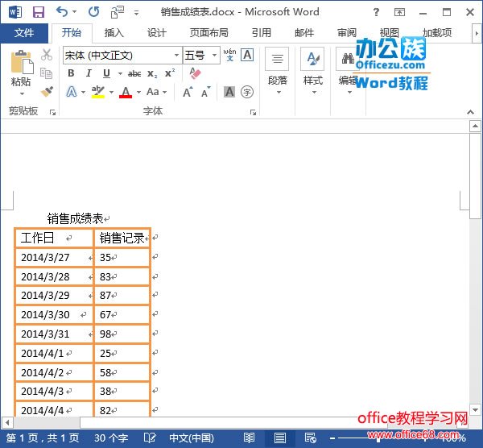This screenshot has width=483, height=448.
Task: Switch to the 插入 tab
Action: pyautogui.click(x=114, y=33)
